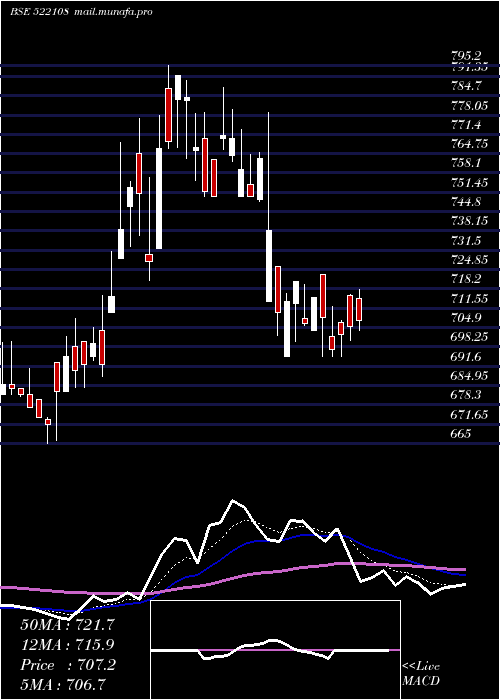
Task: Select the 731.5 price level label
Action: [x=466, y=241]
